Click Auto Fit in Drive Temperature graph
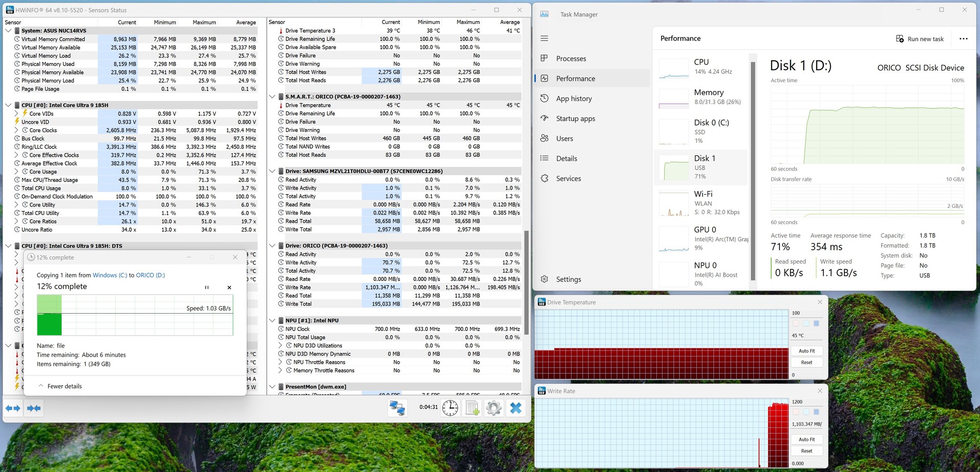Viewport: 980px width, 472px height. click(x=806, y=351)
